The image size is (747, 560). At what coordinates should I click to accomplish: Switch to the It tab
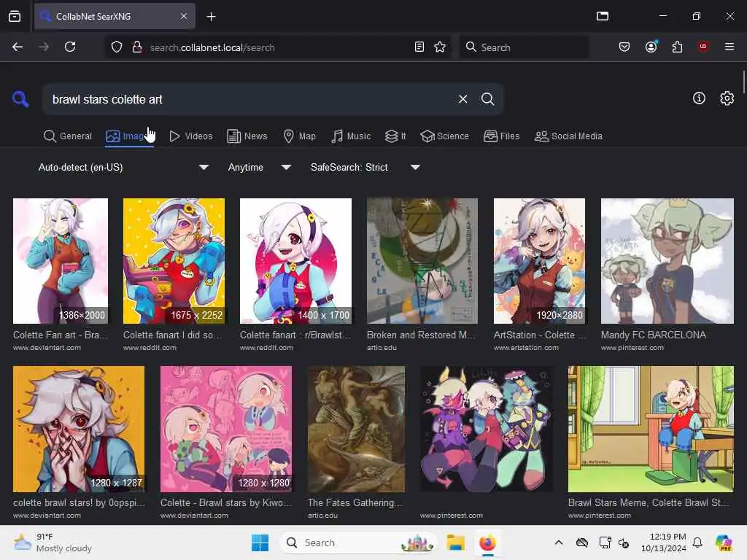pos(395,136)
